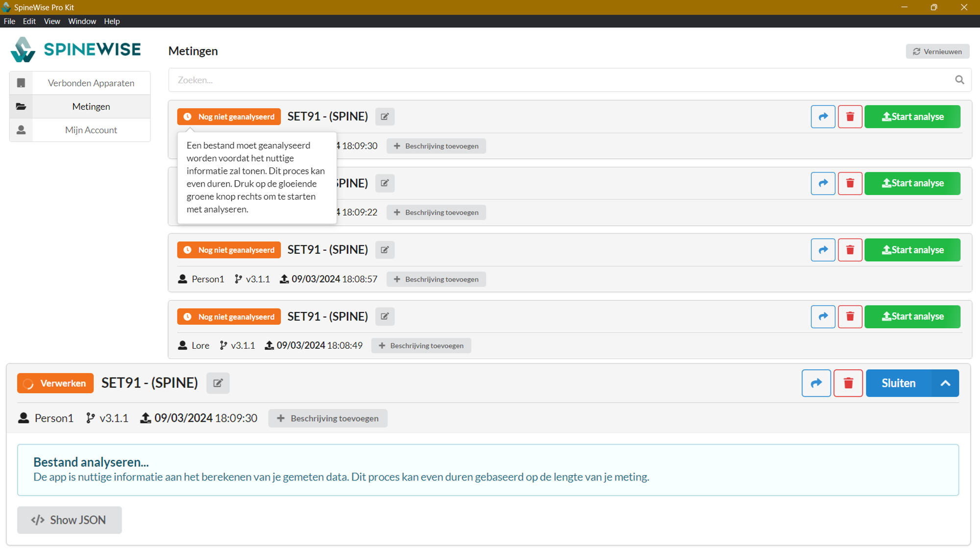Click the status badge on the 18:08:57 measurement

click(229, 250)
